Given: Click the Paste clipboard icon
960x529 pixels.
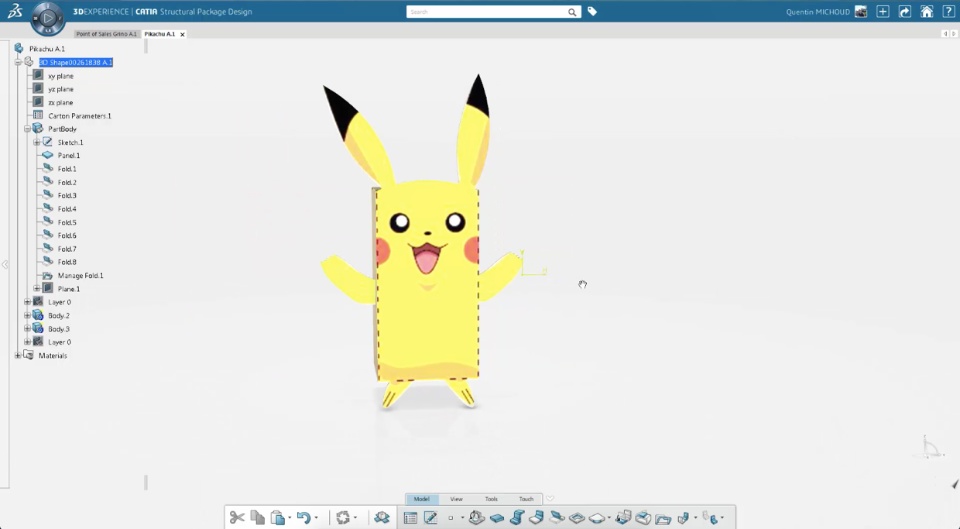Looking at the screenshot, I should 278,518.
